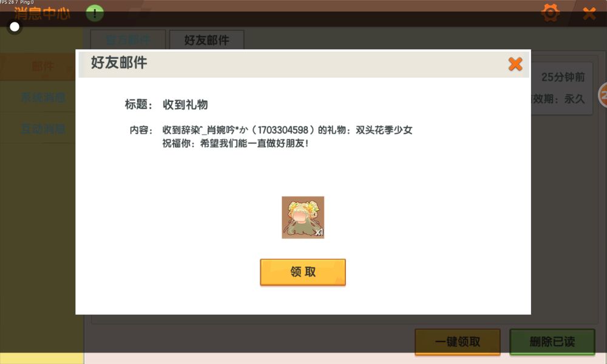Switch to the 好友邮件 tab
This screenshot has height=364, width=607.
[x=207, y=40]
